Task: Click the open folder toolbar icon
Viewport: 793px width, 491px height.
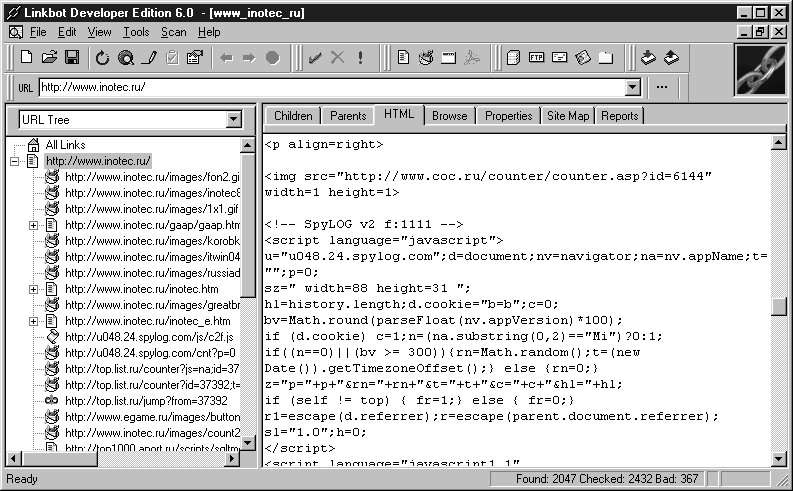Action: coord(49,58)
